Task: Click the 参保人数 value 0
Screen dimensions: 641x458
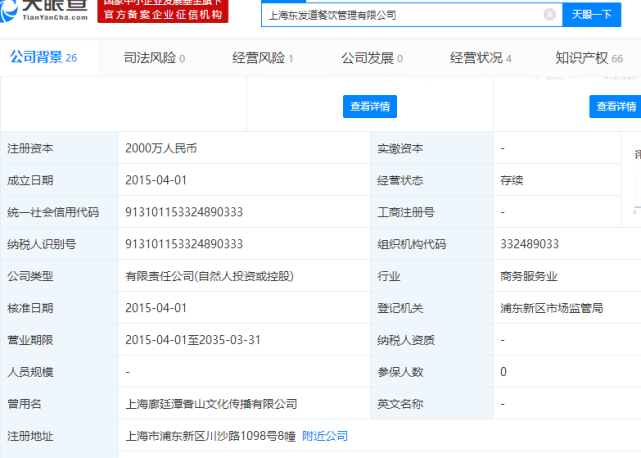Action: pos(503,372)
